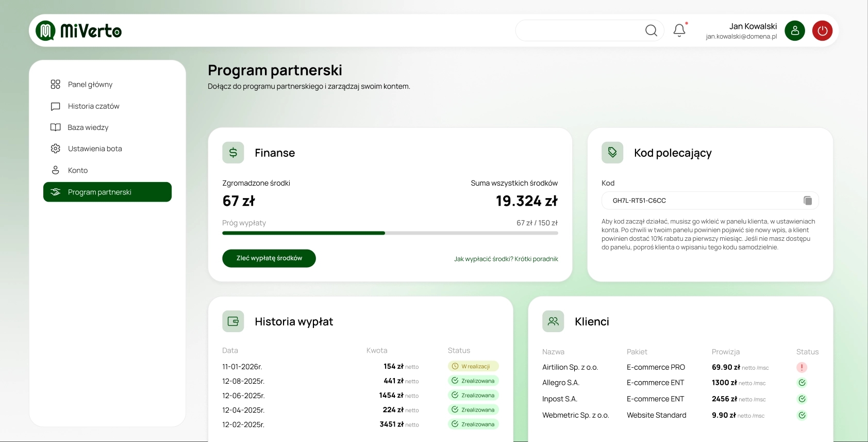Click the Program partnerski handshake icon
868x442 pixels.
coord(56,192)
